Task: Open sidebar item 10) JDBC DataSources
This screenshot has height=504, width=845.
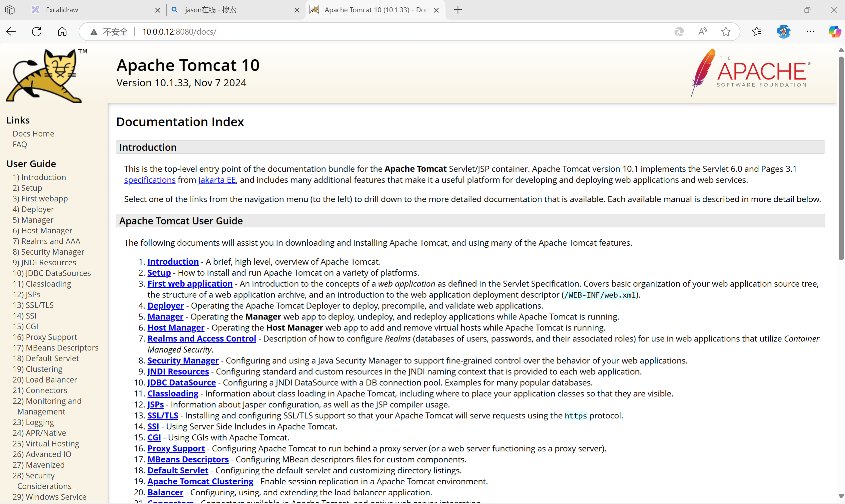Action: point(52,273)
